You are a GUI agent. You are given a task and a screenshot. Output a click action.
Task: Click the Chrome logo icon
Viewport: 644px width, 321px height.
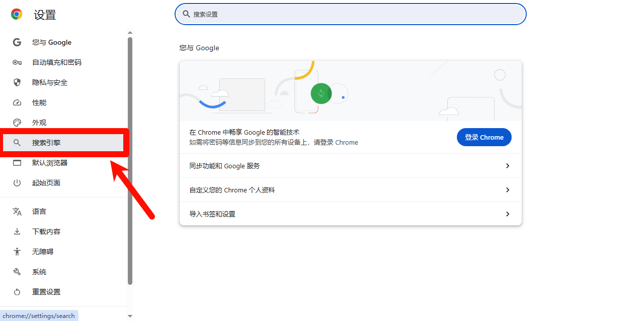17,14
